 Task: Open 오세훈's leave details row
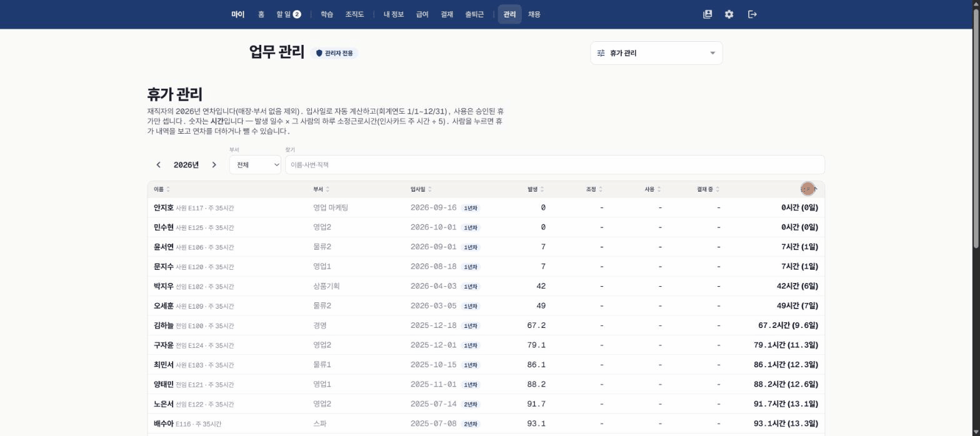pyautogui.click(x=486, y=306)
